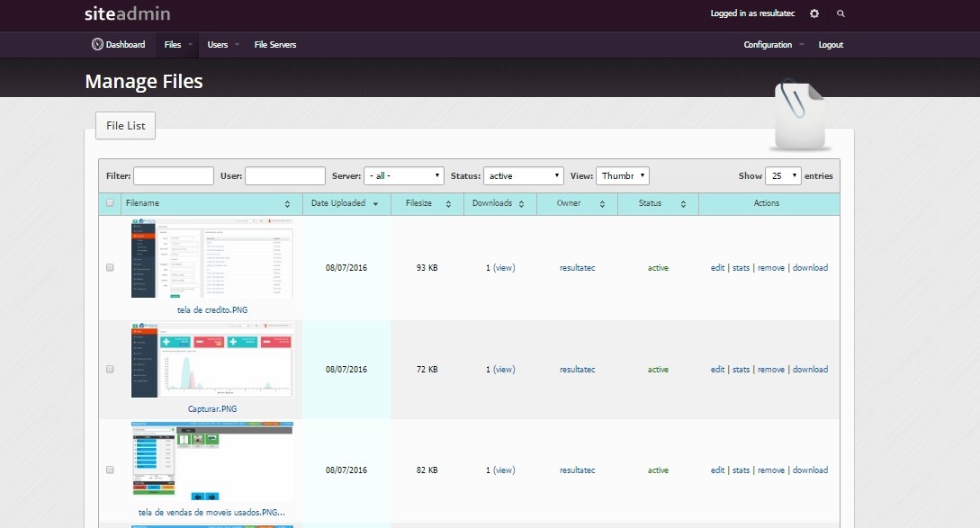
Task: Sort by Date Uploaded arrow
Action: point(375,204)
